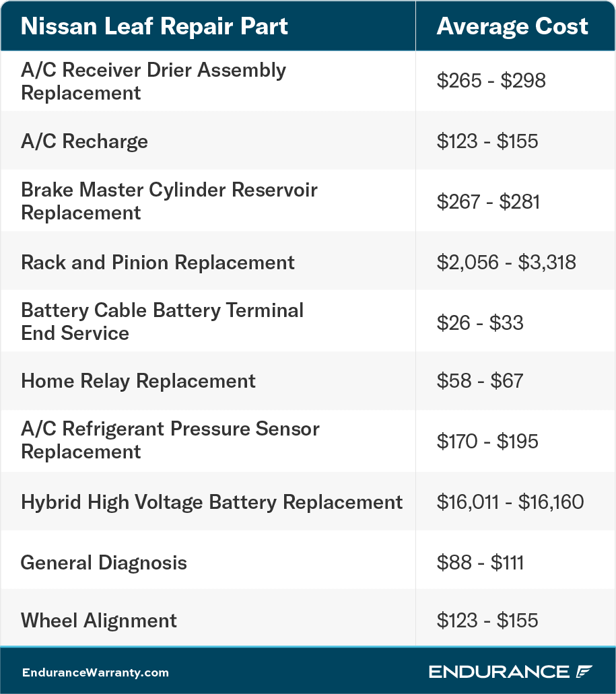
Task: Select the $265 - $298 cost value
Action: click(491, 81)
